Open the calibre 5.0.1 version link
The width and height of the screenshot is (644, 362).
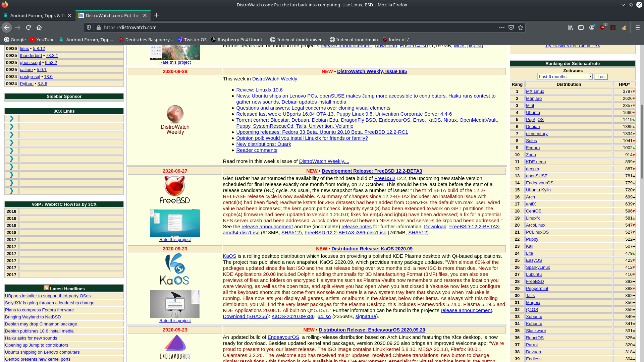coord(42,70)
